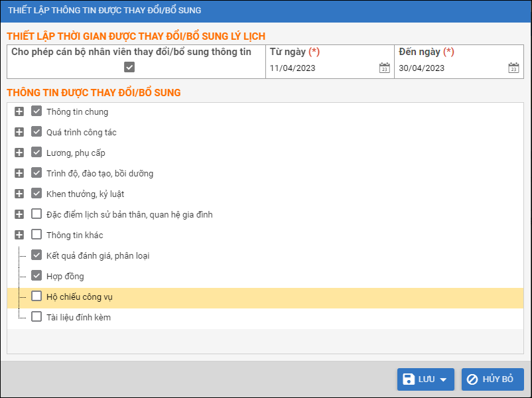Open the Lưu button dropdown arrow
The image size is (532, 398).
point(444,379)
